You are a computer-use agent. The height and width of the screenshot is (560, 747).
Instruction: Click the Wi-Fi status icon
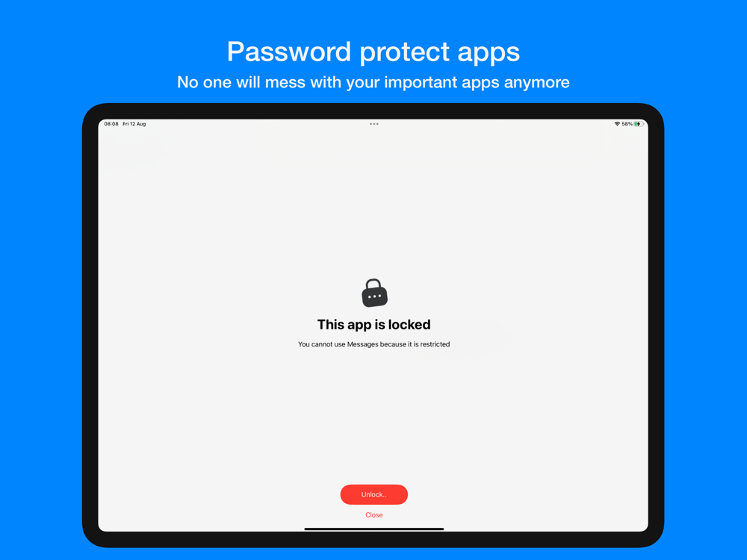617,124
